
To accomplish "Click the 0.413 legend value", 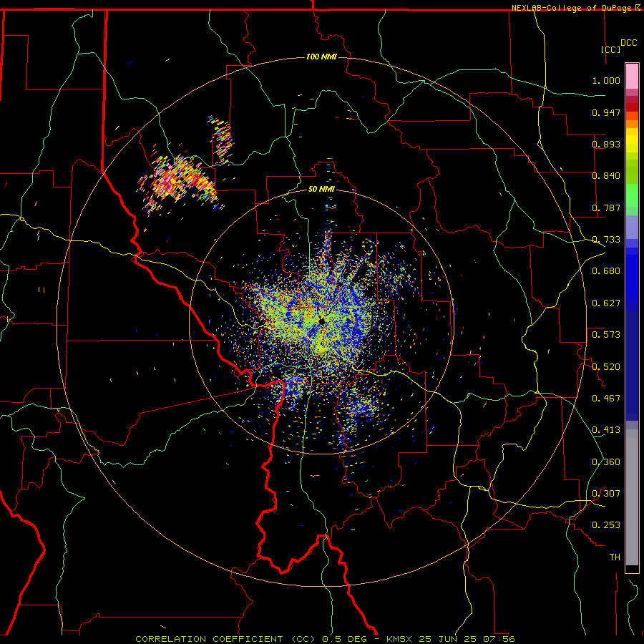I will (606, 430).
